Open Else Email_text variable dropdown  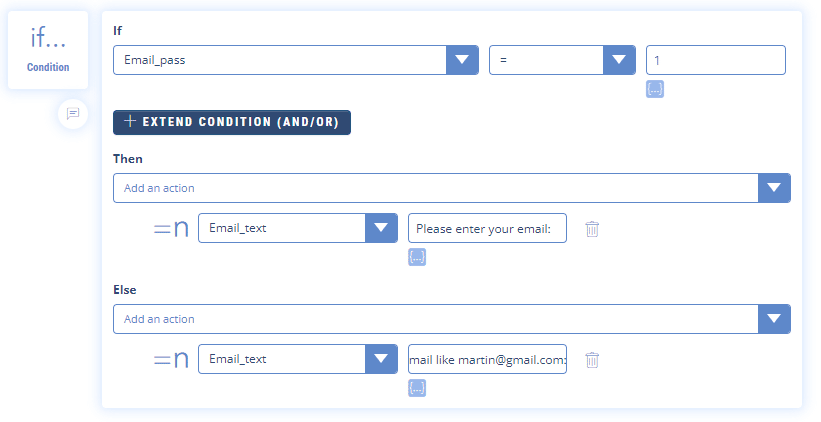[x=381, y=359]
